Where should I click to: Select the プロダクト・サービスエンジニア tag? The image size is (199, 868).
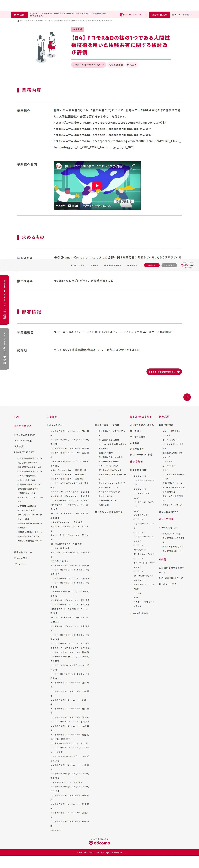tap(89, 65)
